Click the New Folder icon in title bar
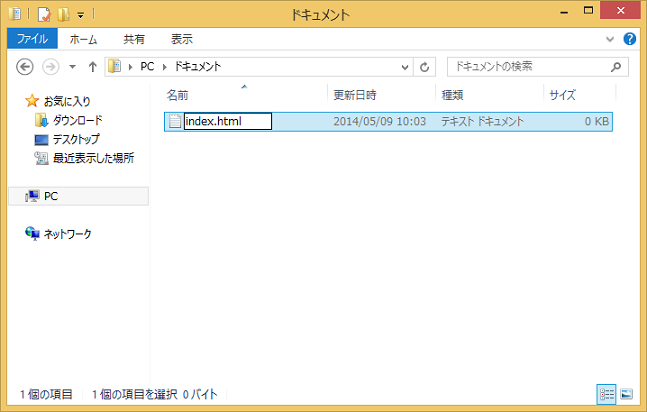Viewport: 647px width, 412px height. tap(62, 14)
